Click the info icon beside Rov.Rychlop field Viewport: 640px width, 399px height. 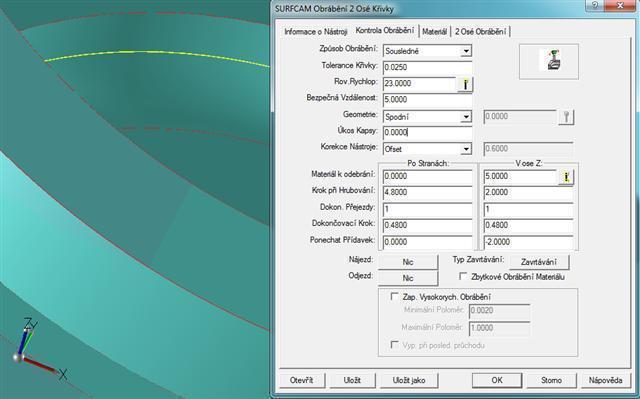pyautogui.click(x=465, y=84)
